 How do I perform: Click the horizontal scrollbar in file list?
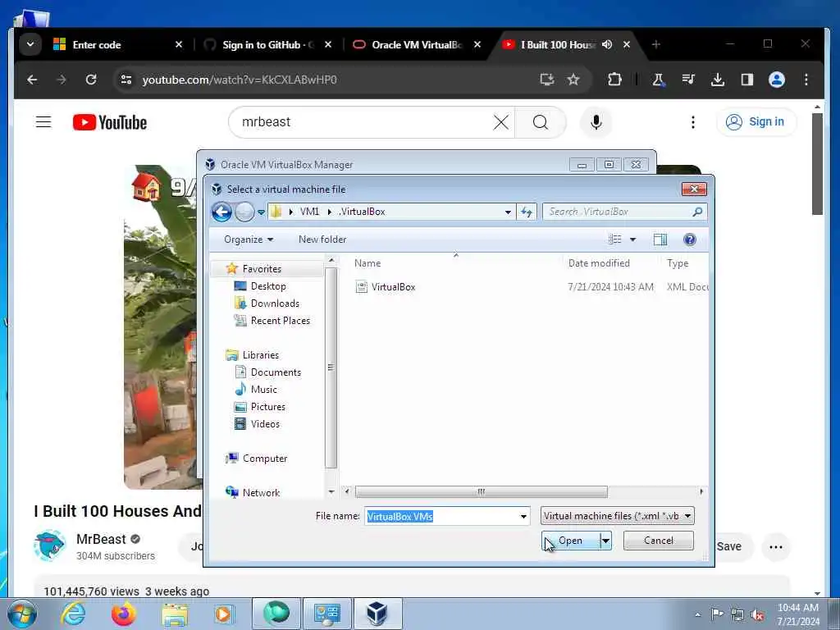coord(481,491)
